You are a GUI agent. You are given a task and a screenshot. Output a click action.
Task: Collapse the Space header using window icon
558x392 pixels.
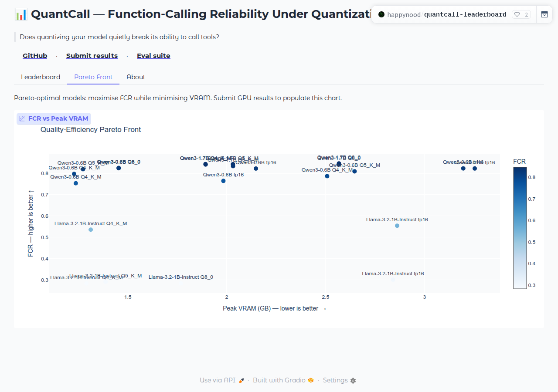544,14
